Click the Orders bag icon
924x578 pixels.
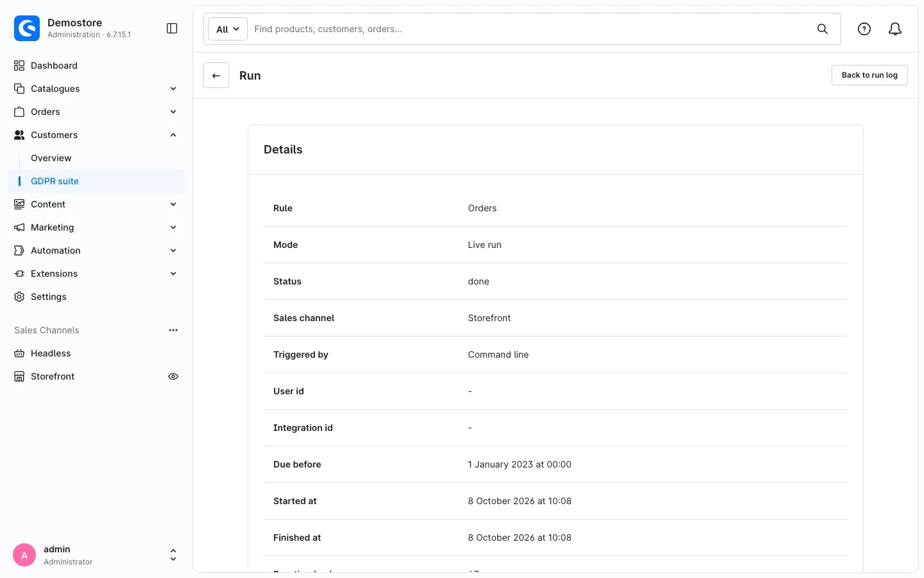19,112
